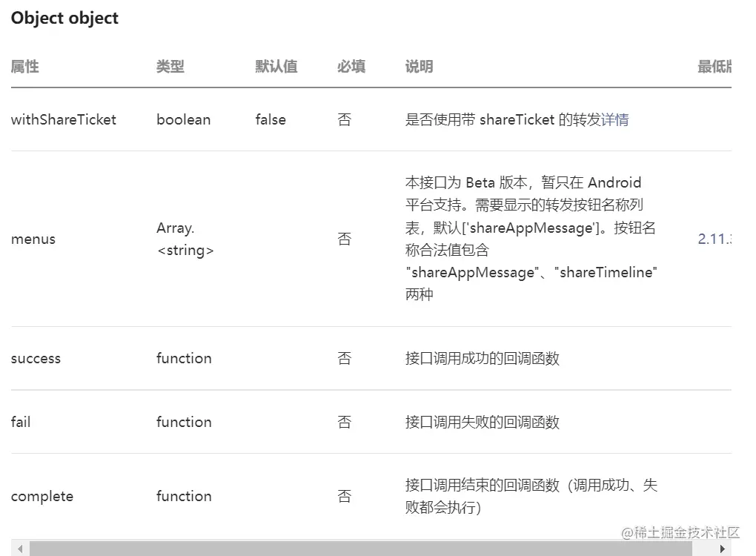Viewport: 756px width, 556px height.
Task: Select the false default value cell
Action: [x=271, y=119]
